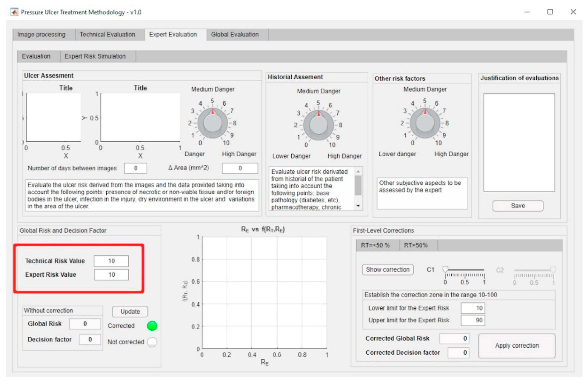Click the Ulcer Assesment danger knob
Image resolution: width=588 pixels, height=382 pixels.
point(212,123)
